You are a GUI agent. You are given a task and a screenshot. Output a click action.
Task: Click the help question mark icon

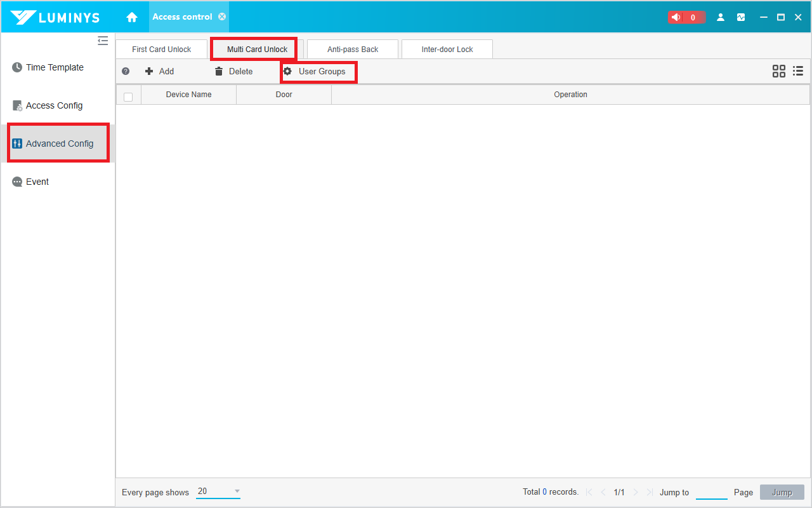[126, 72]
